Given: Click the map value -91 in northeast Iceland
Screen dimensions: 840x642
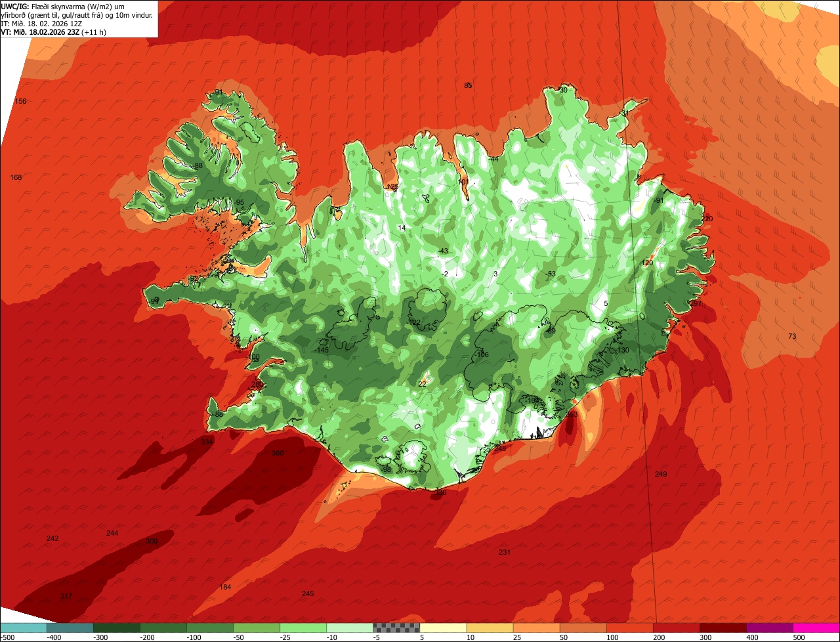Looking at the screenshot, I should coord(659,200).
